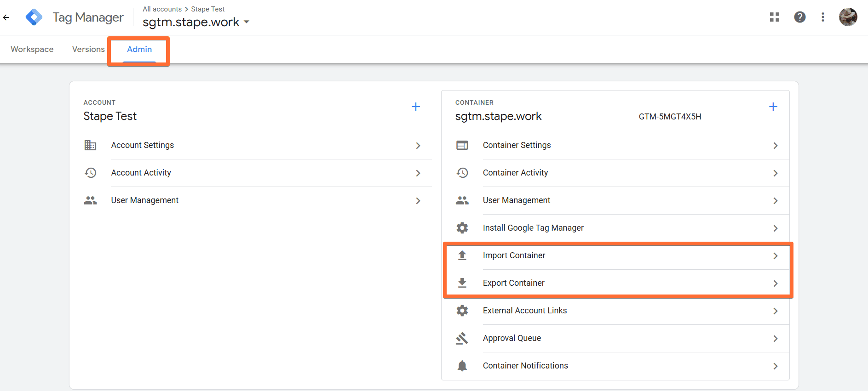Click the Container Settings window icon
This screenshot has width=868, height=391.
click(x=462, y=145)
